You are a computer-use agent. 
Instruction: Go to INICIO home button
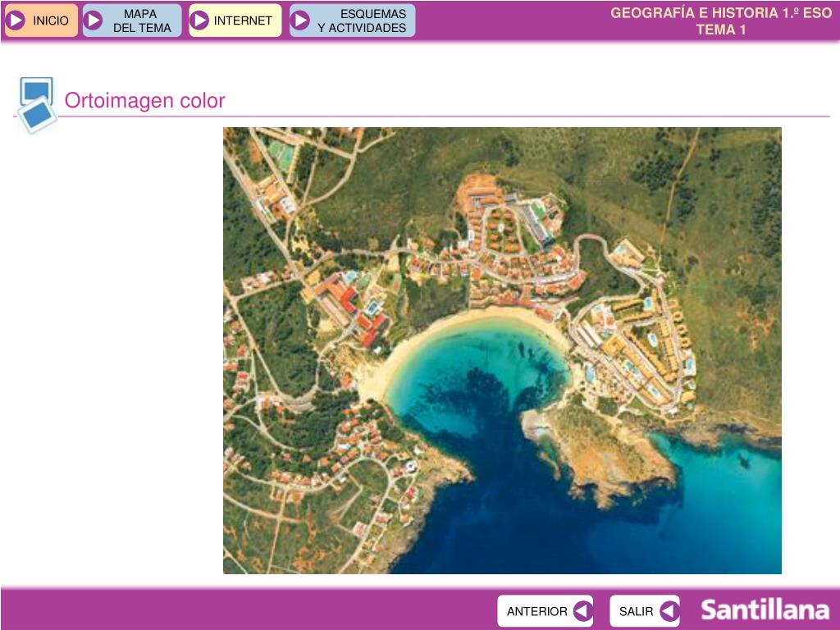pyautogui.click(x=41, y=21)
